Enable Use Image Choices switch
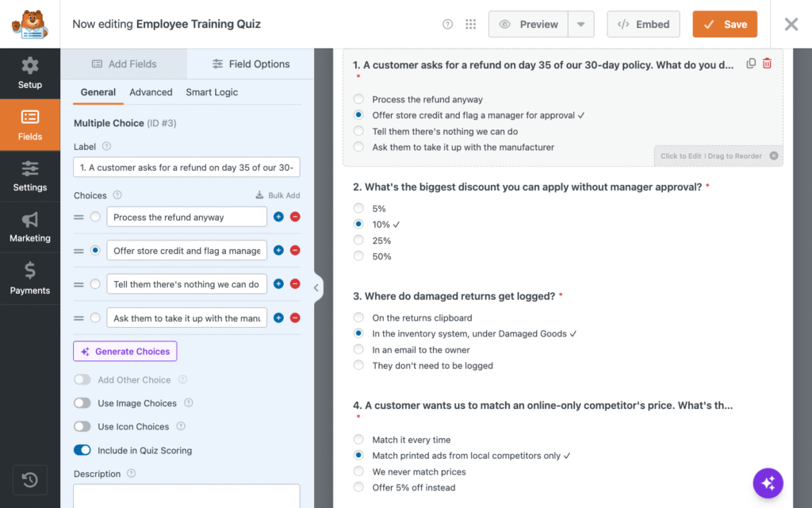812x508 pixels. click(x=82, y=402)
